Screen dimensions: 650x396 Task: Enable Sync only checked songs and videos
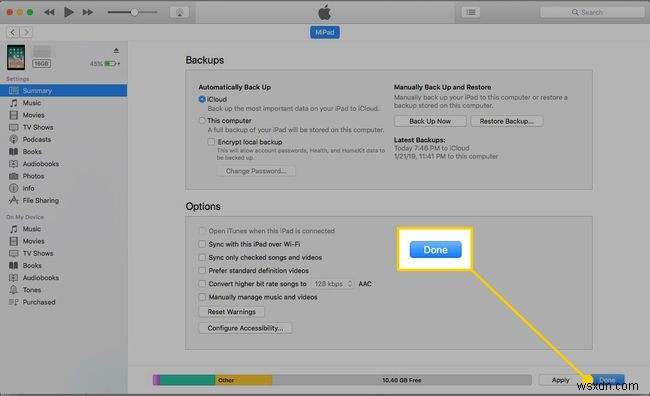pos(202,258)
